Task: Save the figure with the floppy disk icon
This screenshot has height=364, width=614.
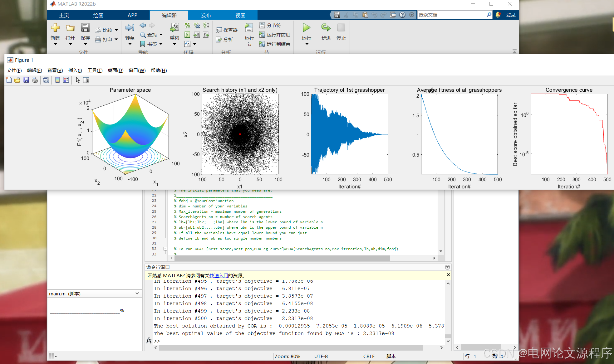Action: 26,80
